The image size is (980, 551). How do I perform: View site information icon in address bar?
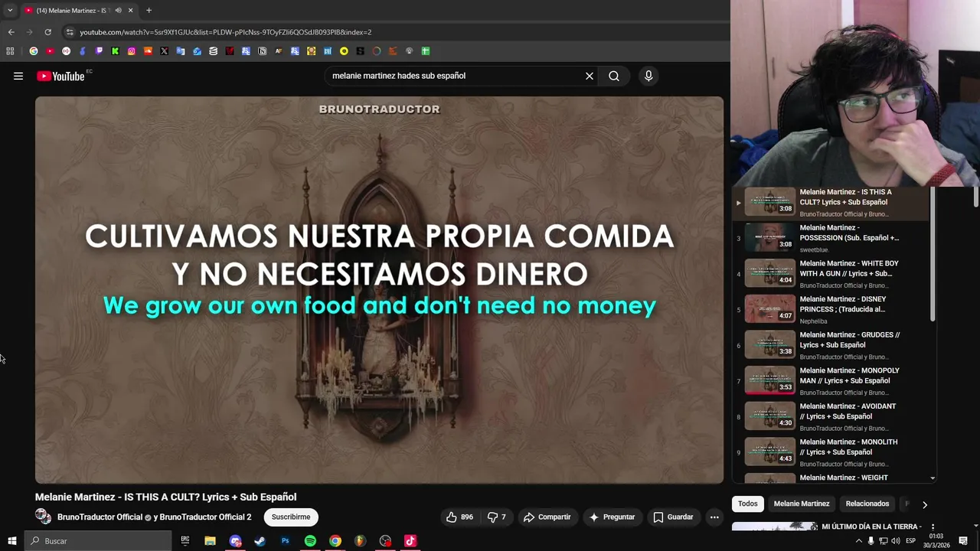point(70,32)
